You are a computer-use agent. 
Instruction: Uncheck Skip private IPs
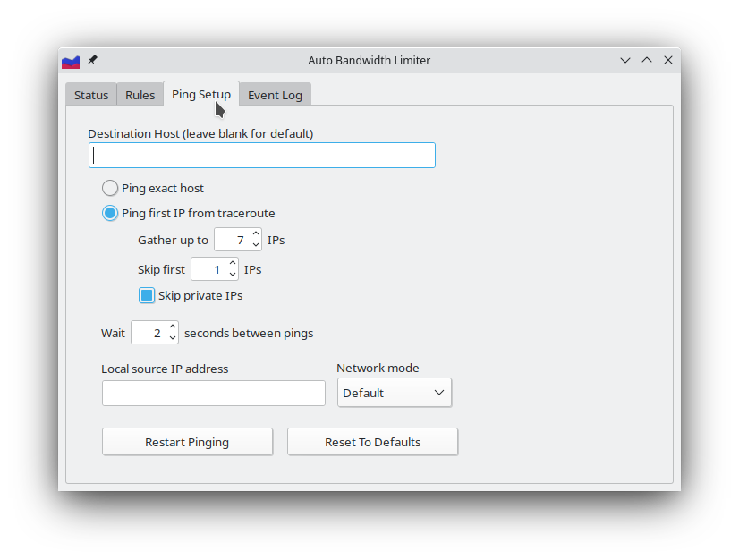point(146,295)
